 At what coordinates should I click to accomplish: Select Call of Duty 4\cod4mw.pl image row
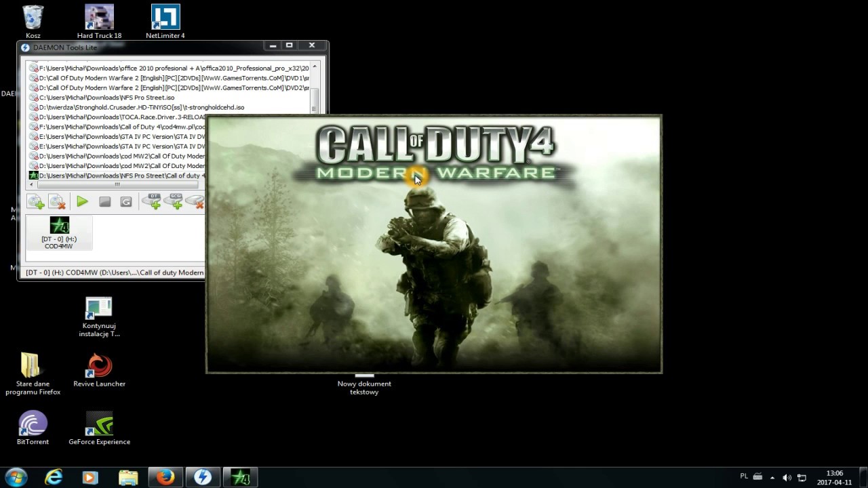(x=117, y=127)
